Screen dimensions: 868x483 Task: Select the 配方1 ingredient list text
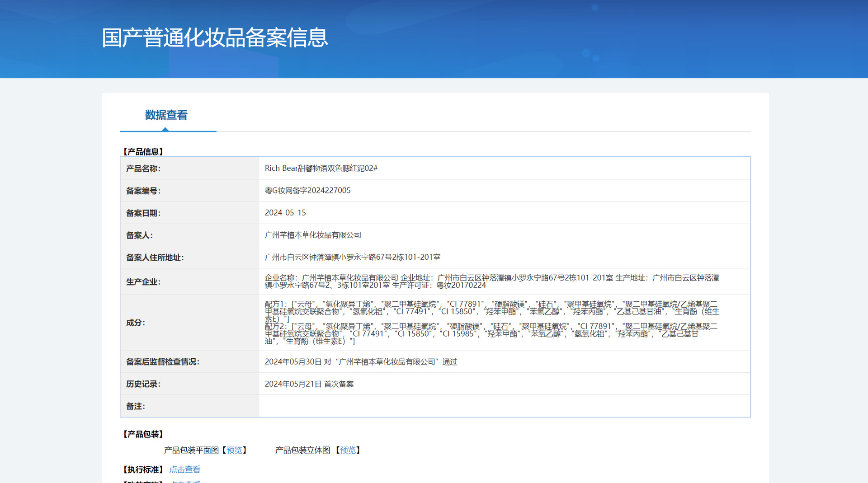492,311
